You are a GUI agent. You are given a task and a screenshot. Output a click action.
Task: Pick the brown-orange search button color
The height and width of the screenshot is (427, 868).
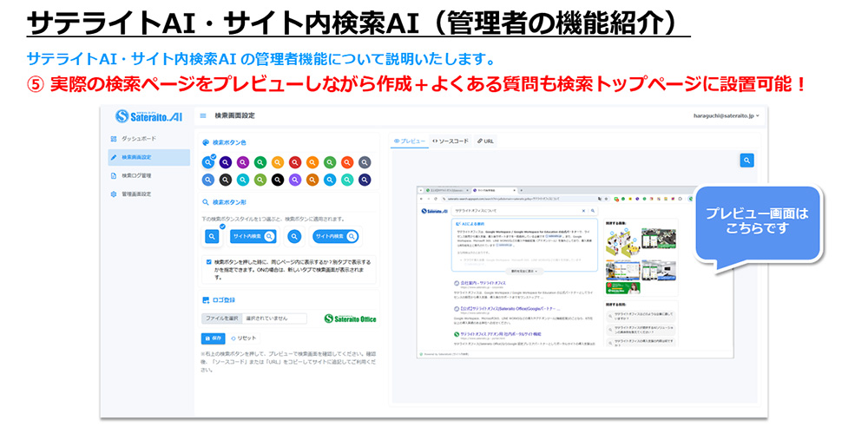click(x=312, y=180)
